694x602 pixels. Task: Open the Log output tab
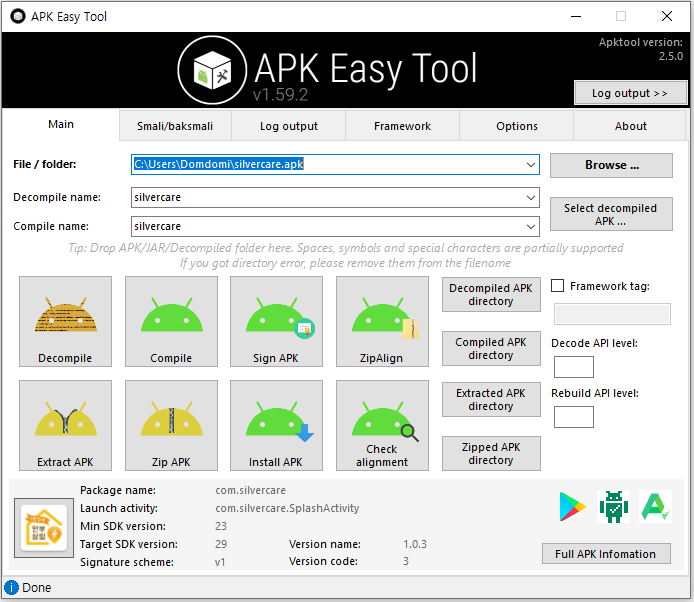289,126
